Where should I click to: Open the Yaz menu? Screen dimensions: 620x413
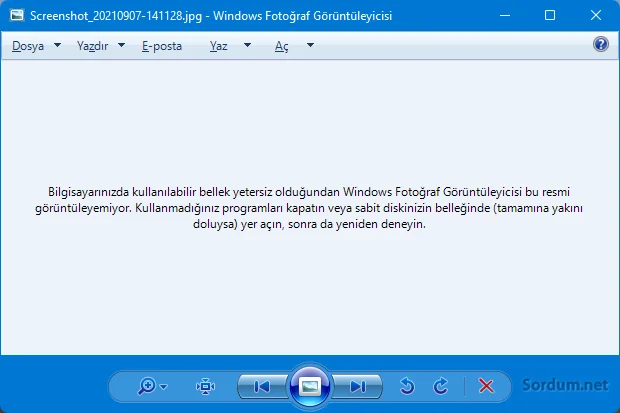coord(218,46)
